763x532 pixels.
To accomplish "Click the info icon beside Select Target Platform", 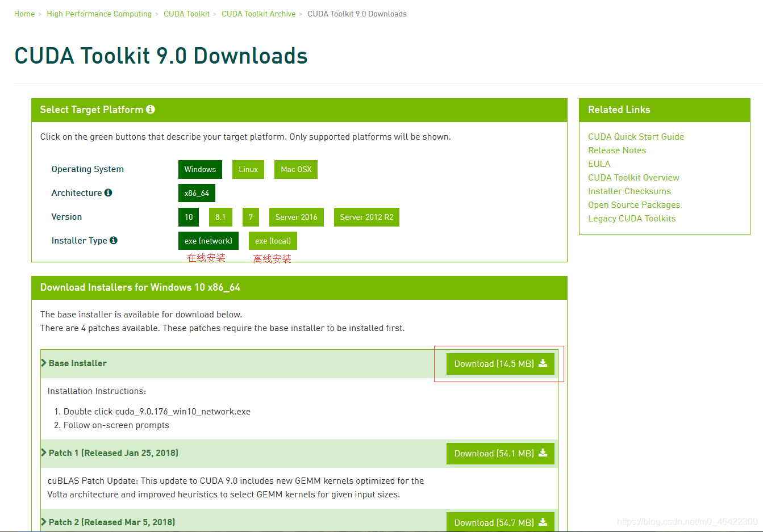I will point(151,110).
